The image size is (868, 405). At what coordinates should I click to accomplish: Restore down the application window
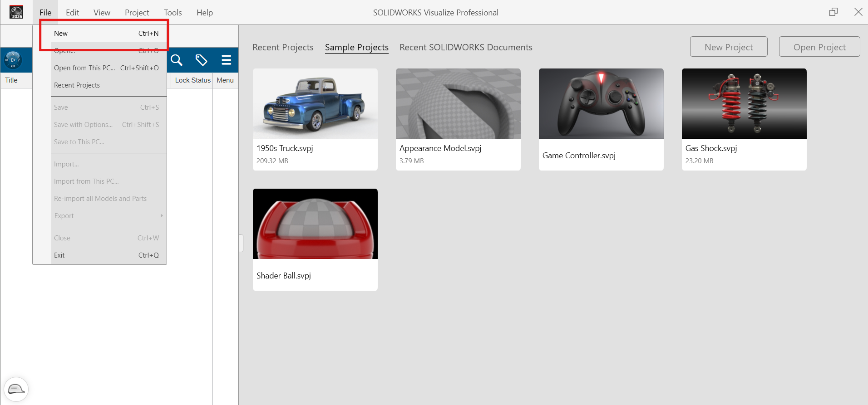pos(833,12)
